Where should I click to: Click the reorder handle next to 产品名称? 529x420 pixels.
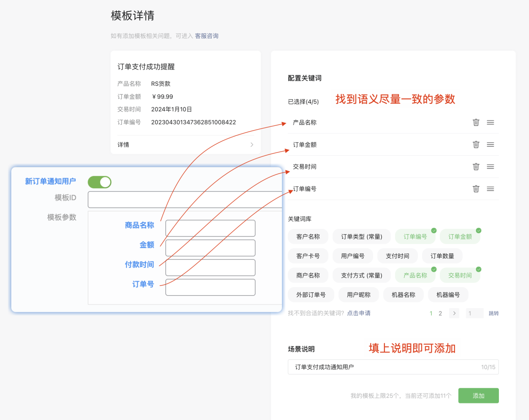coord(490,122)
